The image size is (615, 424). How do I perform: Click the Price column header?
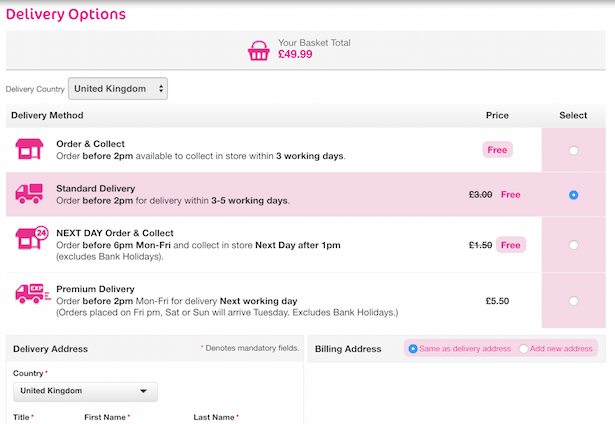pyautogui.click(x=497, y=115)
